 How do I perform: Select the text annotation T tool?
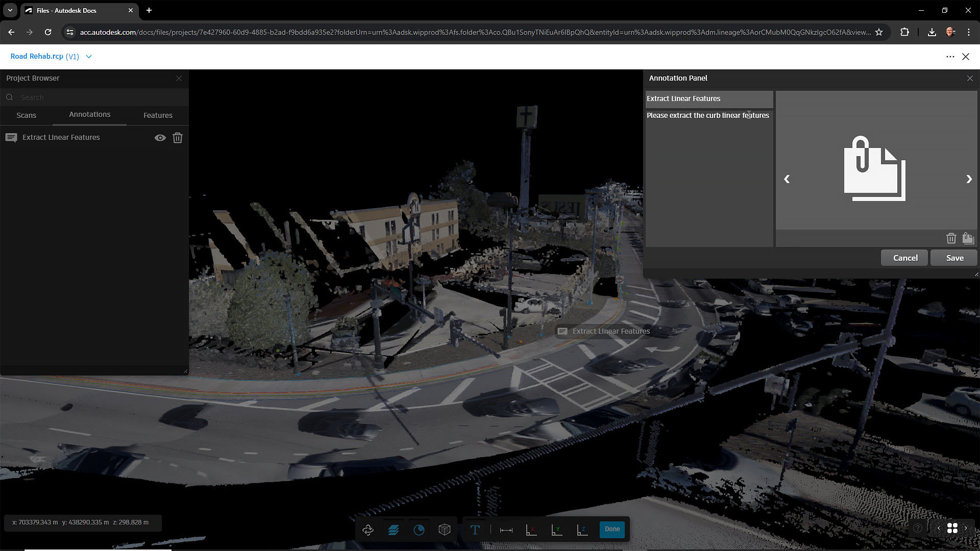tap(475, 530)
